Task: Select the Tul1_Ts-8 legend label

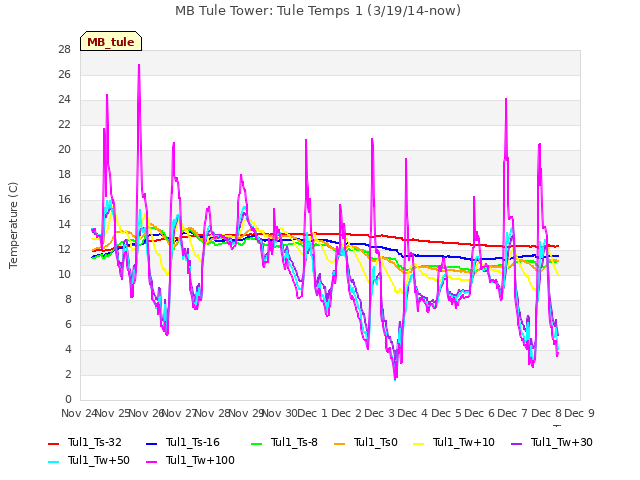Action: 294,442
